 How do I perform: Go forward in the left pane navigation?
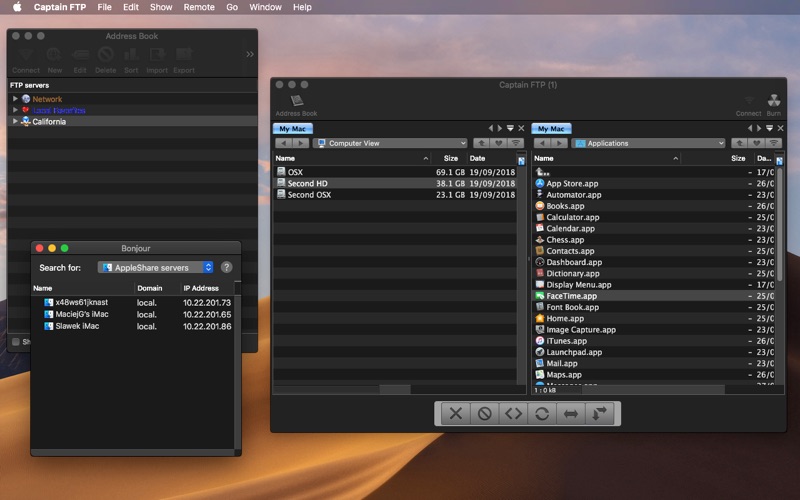point(301,143)
